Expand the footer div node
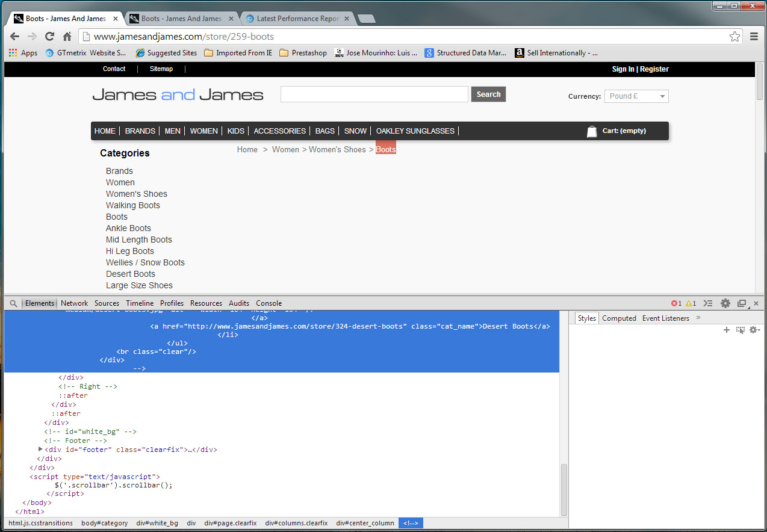Image resolution: width=767 pixels, height=532 pixels. tap(40, 450)
